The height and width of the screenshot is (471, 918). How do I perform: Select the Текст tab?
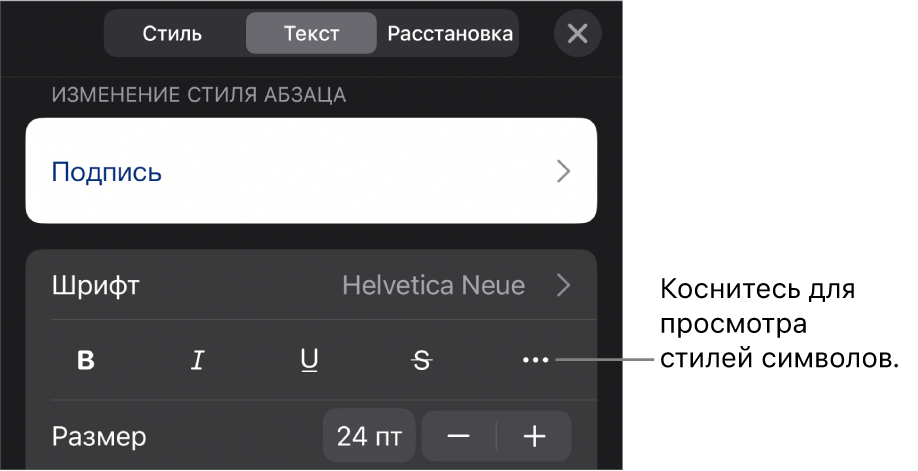tap(311, 33)
